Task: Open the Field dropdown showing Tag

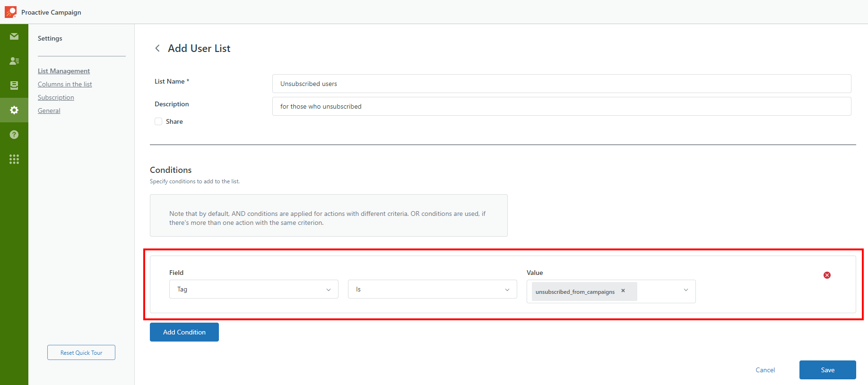Action: pyautogui.click(x=254, y=289)
